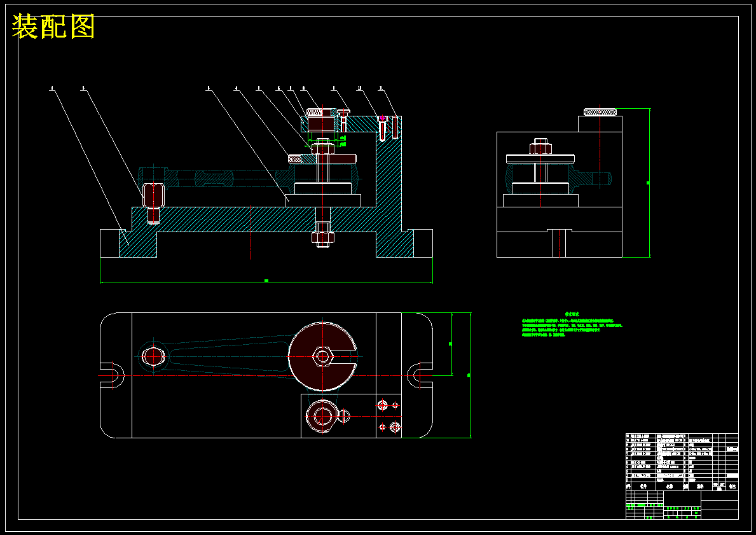Image resolution: width=756 pixels, height=535 pixels.
Task: Click the drill bushing circle in plan view
Action: click(322, 416)
